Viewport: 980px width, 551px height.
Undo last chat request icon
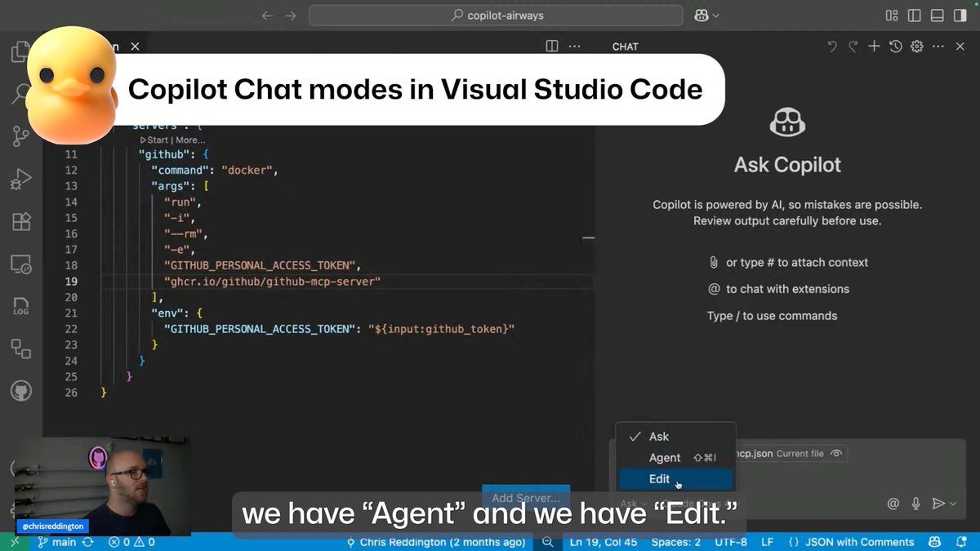[832, 47]
